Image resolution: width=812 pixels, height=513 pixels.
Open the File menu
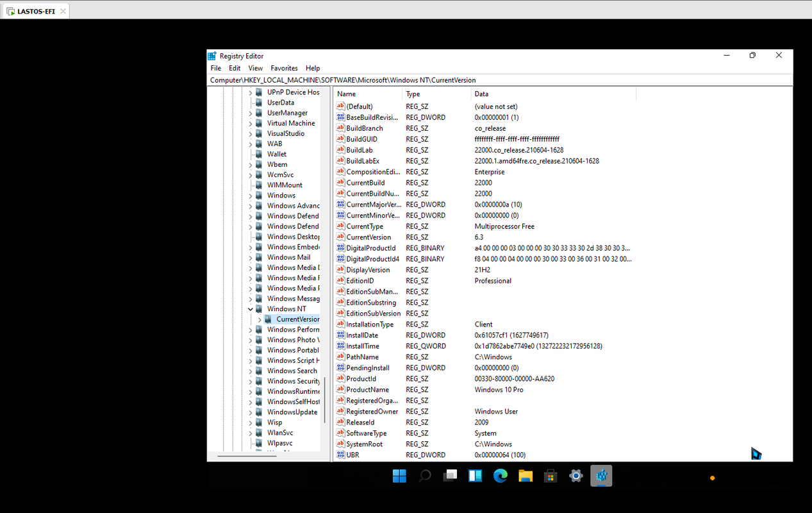[x=215, y=68]
